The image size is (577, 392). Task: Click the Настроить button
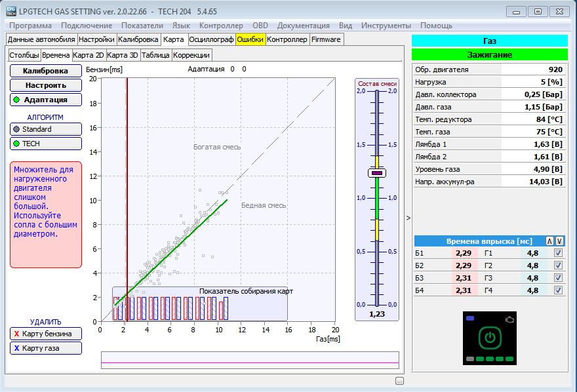(x=46, y=85)
